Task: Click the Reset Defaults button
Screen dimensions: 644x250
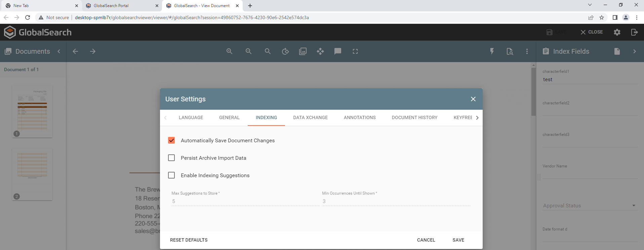Action: (x=189, y=240)
